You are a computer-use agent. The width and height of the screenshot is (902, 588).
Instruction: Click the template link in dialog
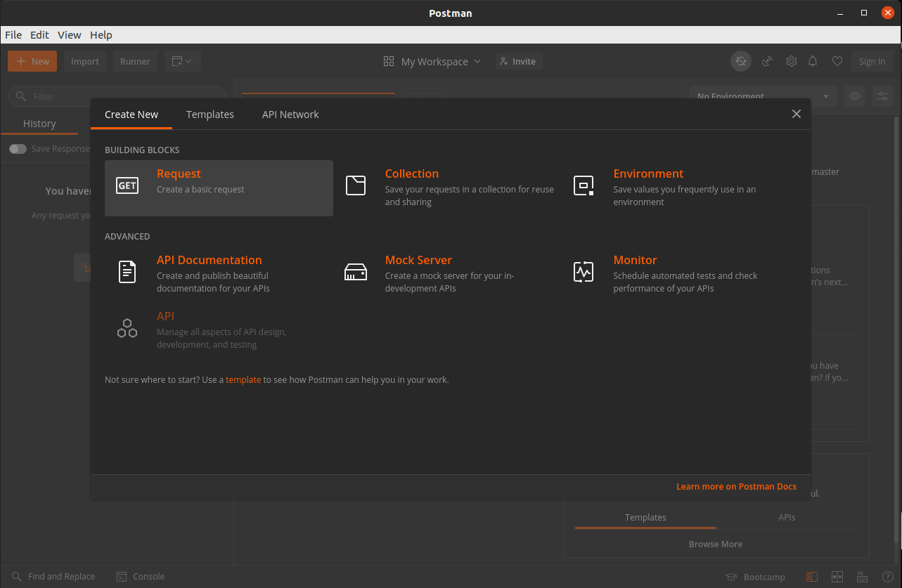point(243,379)
